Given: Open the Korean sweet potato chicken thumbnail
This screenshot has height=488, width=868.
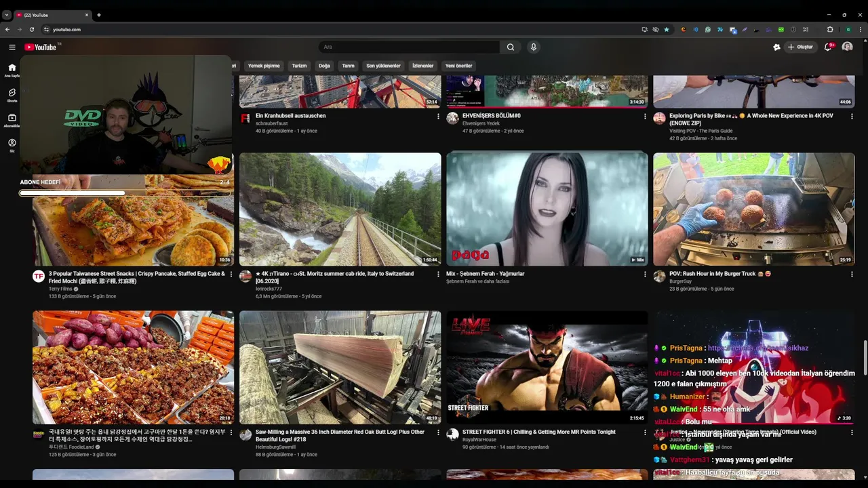Looking at the screenshot, I should [x=134, y=367].
